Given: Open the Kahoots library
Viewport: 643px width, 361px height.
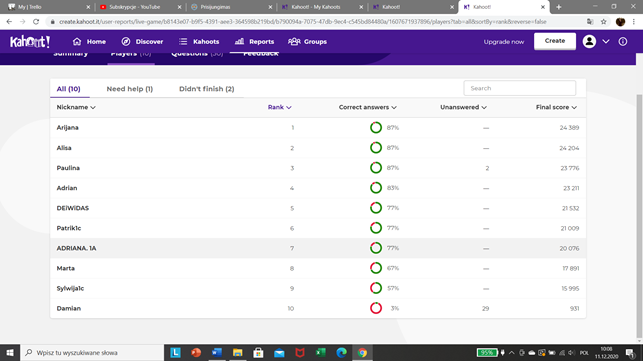Looking at the screenshot, I should coord(199,41).
